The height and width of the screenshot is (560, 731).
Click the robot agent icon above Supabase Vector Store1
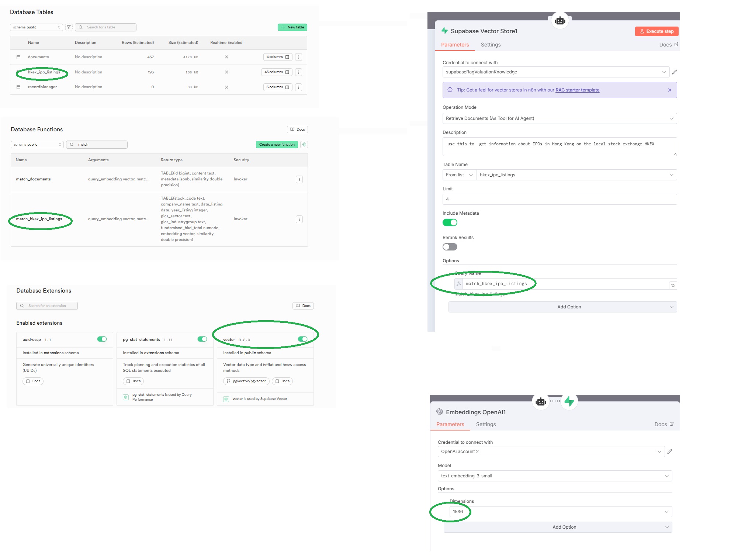click(560, 21)
